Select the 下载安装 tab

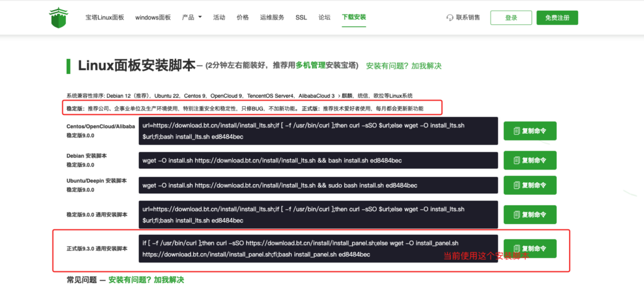[x=354, y=17]
